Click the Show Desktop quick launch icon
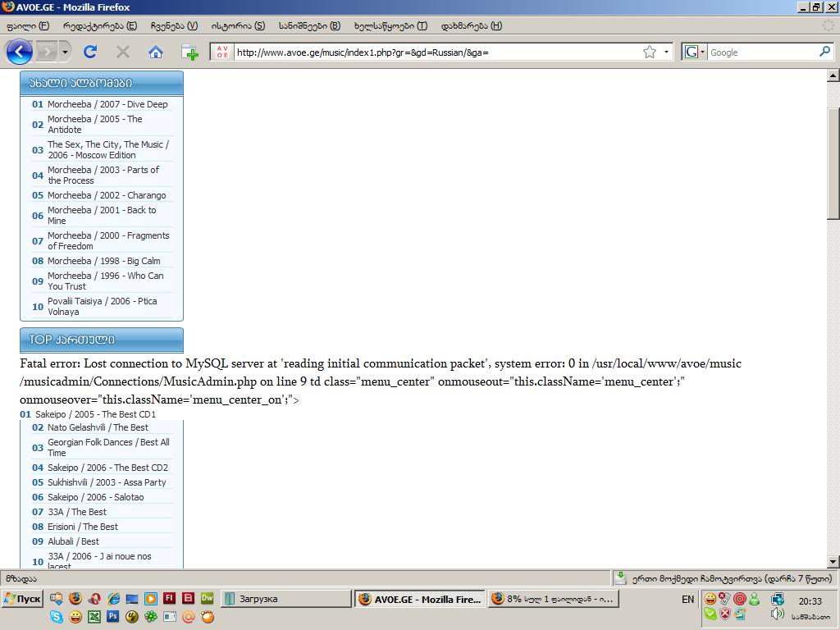Image resolution: width=840 pixels, height=630 pixels. 132,598
